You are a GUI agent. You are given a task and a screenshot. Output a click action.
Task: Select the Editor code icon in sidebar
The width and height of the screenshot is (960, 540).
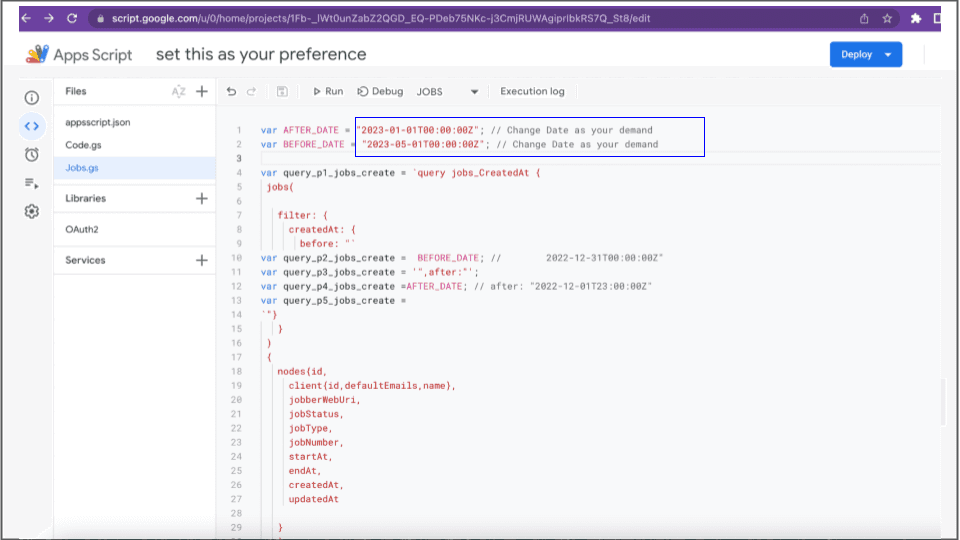pyautogui.click(x=31, y=126)
